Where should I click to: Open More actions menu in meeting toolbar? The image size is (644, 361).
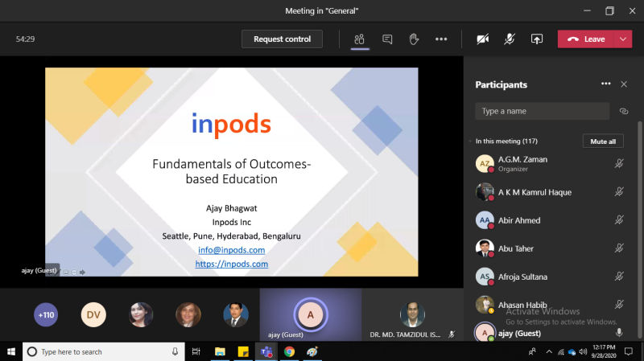[x=441, y=39]
